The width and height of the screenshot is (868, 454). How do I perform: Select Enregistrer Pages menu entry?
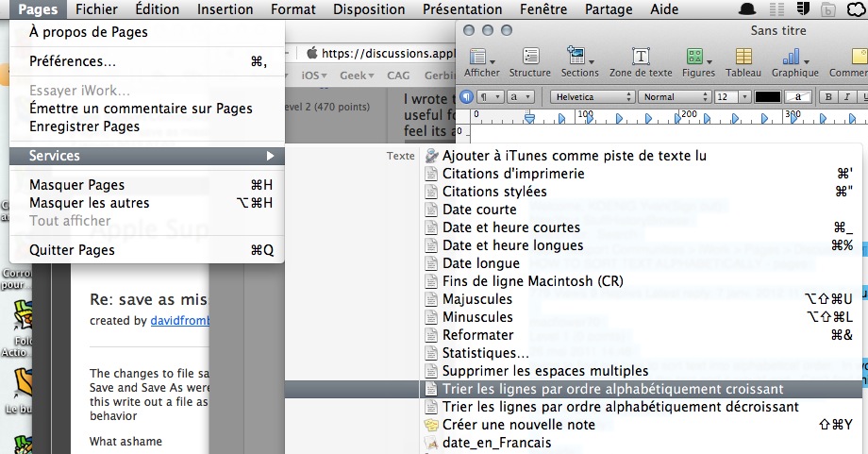(x=147, y=126)
